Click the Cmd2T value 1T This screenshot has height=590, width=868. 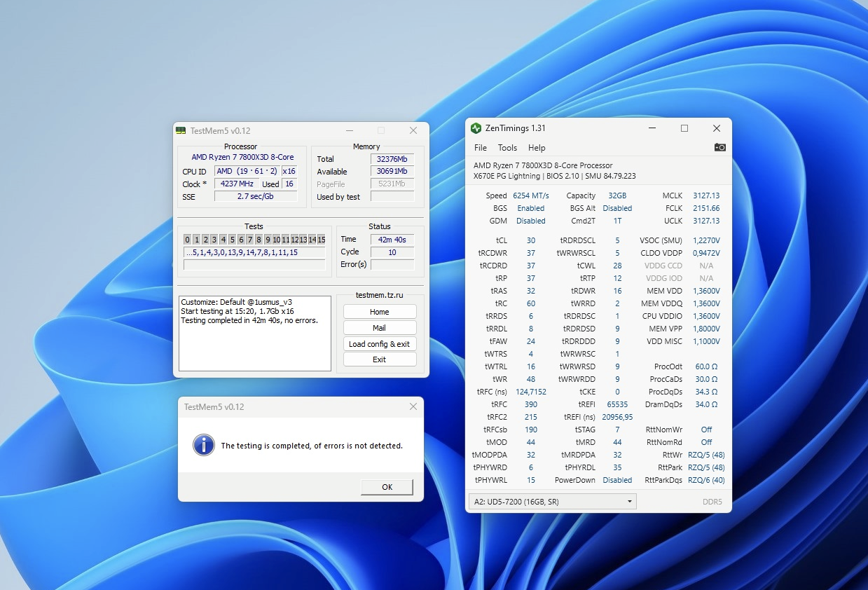tap(617, 221)
